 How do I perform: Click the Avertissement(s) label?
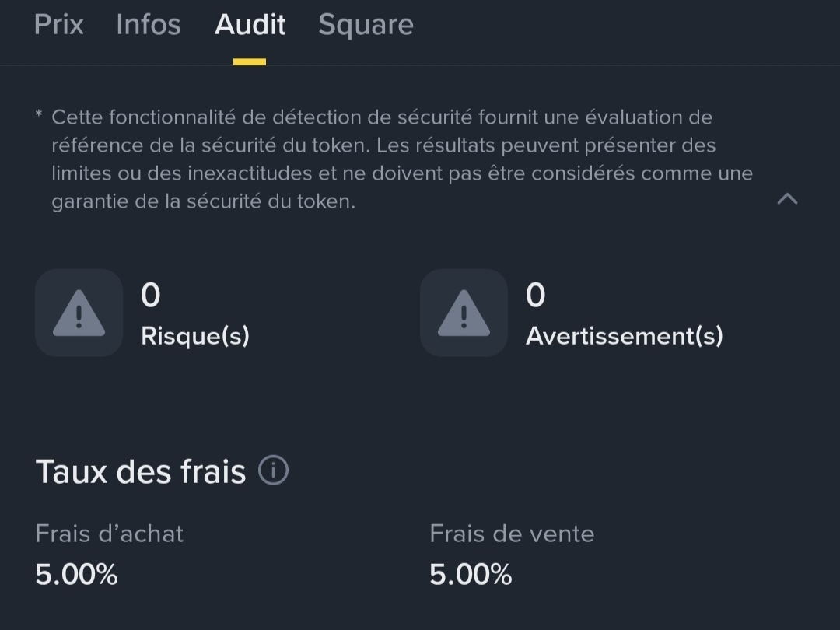tap(624, 336)
